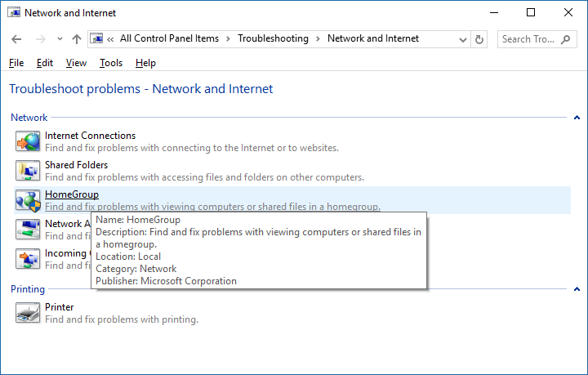This screenshot has width=588, height=375.
Task: Click the Printer troubleshooter icon
Action: (x=28, y=313)
